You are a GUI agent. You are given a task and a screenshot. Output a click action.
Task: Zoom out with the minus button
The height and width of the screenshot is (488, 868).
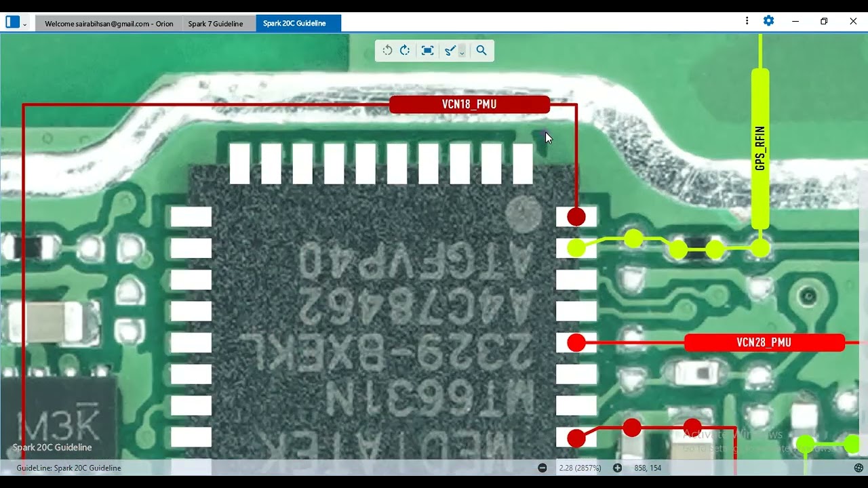542,468
